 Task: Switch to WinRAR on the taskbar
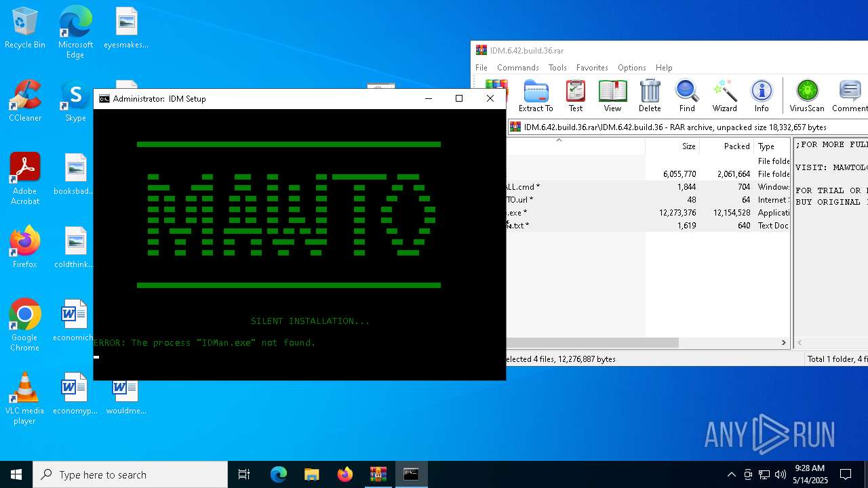coord(378,474)
